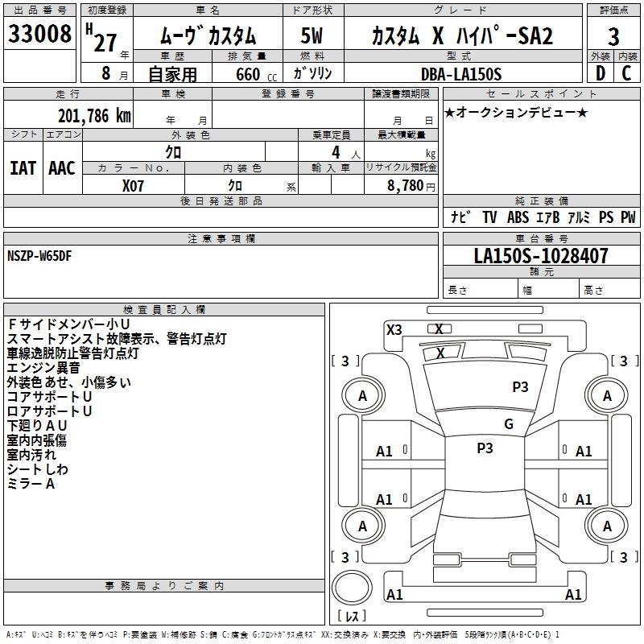
Task: Click the mileage 201,786 km
Action: pos(94,116)
